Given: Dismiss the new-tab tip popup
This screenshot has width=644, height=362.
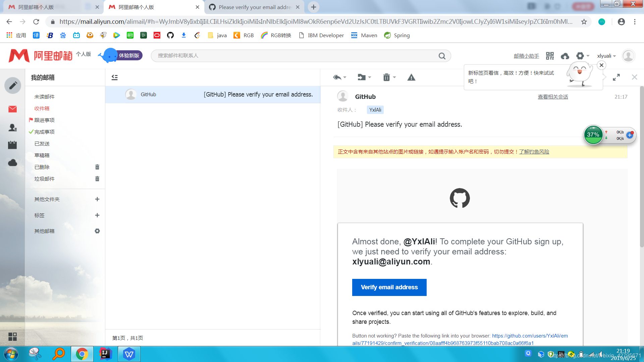Looking at the screenshot, I should [x=601, y=65].
